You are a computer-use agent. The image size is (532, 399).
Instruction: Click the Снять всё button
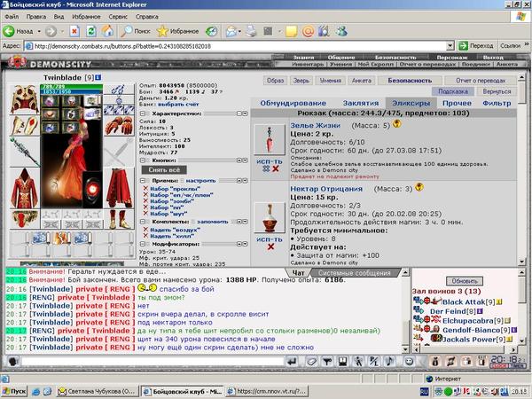(x=164, y=169)
